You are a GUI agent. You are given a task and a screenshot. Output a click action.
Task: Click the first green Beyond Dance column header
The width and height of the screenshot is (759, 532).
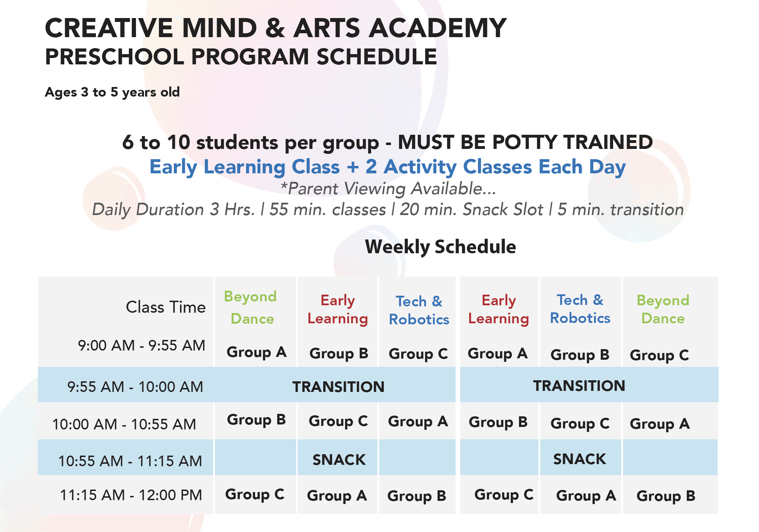point(251,307)
